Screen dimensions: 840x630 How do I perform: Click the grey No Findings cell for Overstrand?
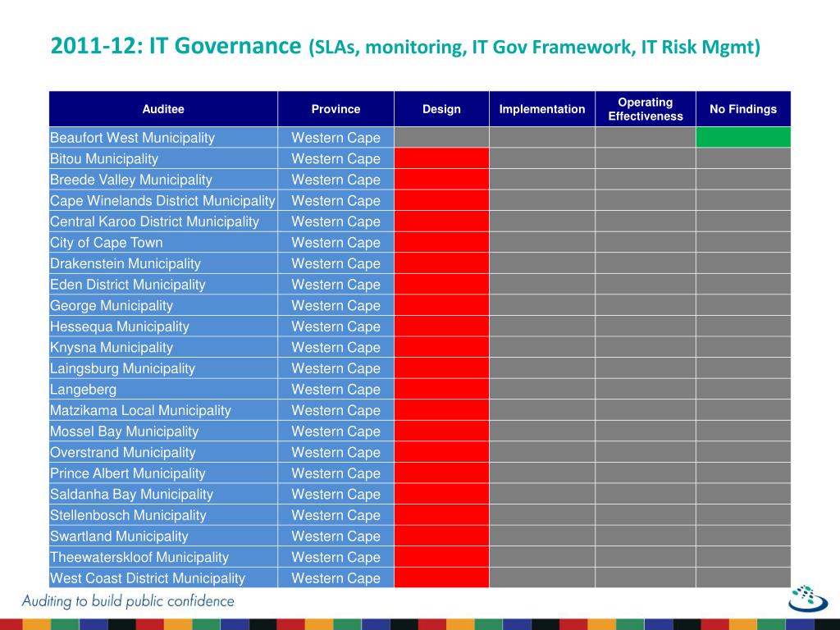[743, 452]
